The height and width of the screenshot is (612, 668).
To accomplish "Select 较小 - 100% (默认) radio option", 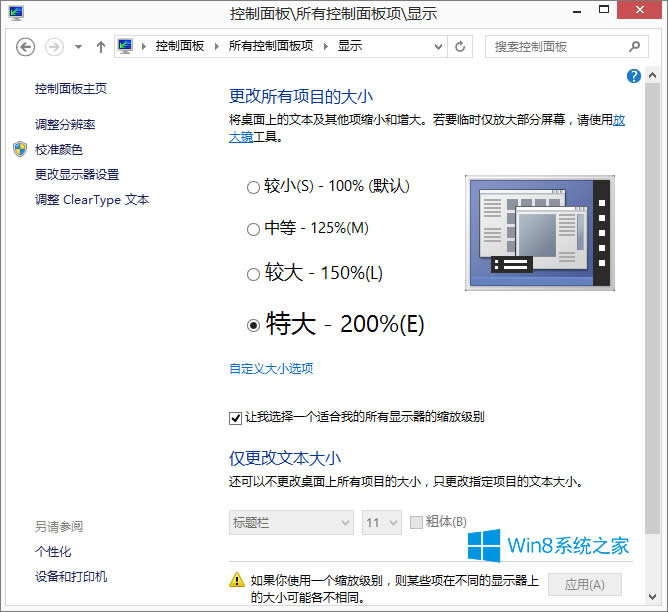I will click(x=253, y=187).
